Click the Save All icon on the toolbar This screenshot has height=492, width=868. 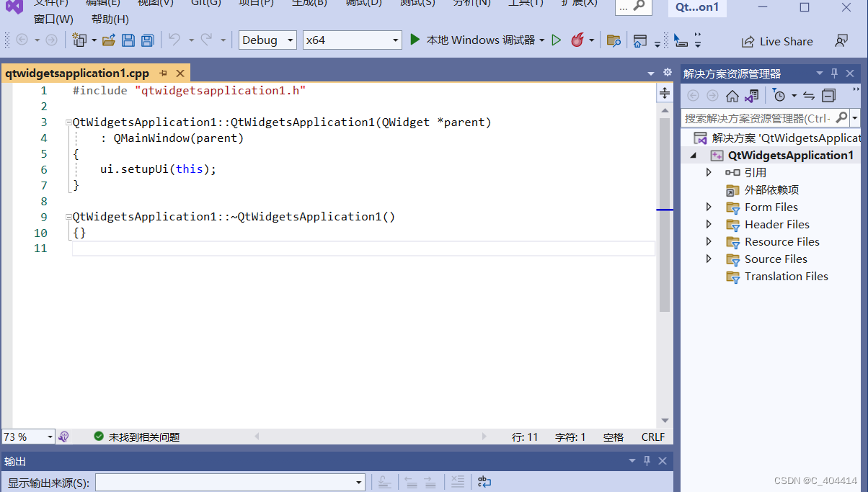pos(146,40)
